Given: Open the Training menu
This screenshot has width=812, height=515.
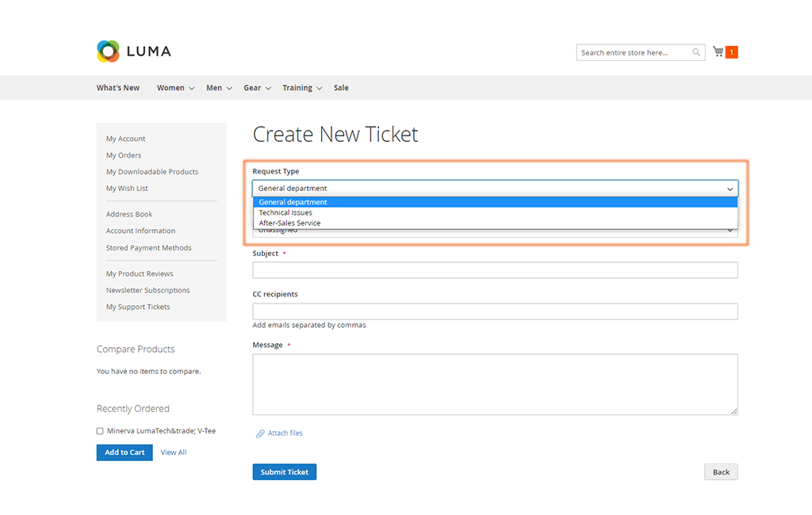Looking at the screenshot, I should [297, 88].
